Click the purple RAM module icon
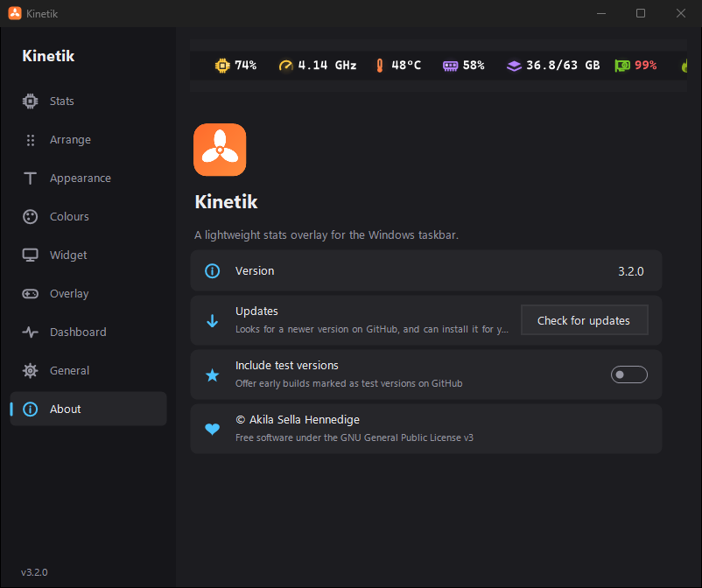This screenshot has width=702, height=588. tap(451, 66)
